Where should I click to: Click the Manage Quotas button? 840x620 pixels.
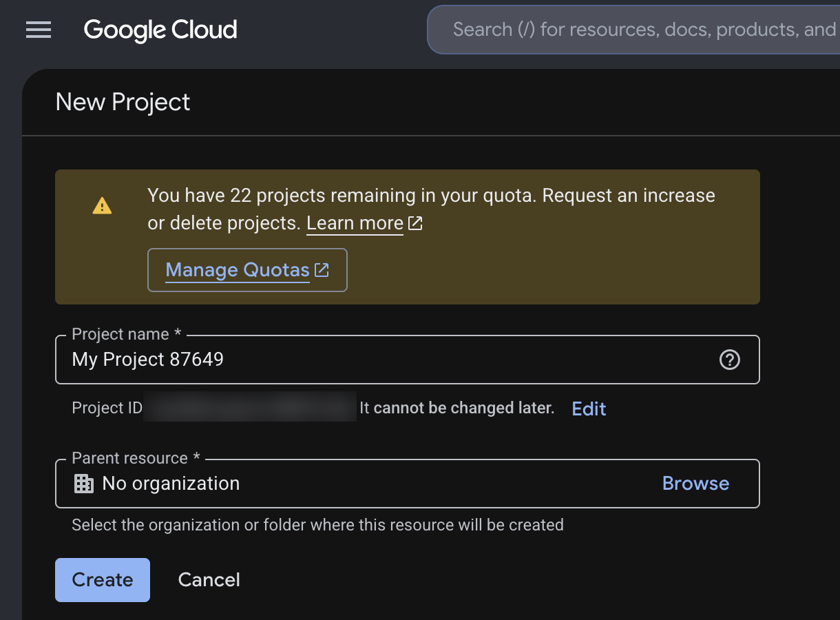(247, 270)
